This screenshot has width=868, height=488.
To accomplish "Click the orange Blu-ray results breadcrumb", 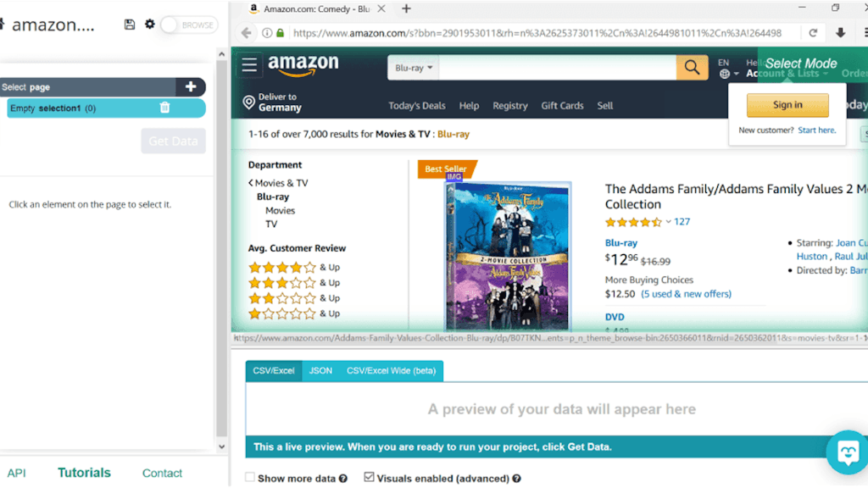I will click(453, 135).
